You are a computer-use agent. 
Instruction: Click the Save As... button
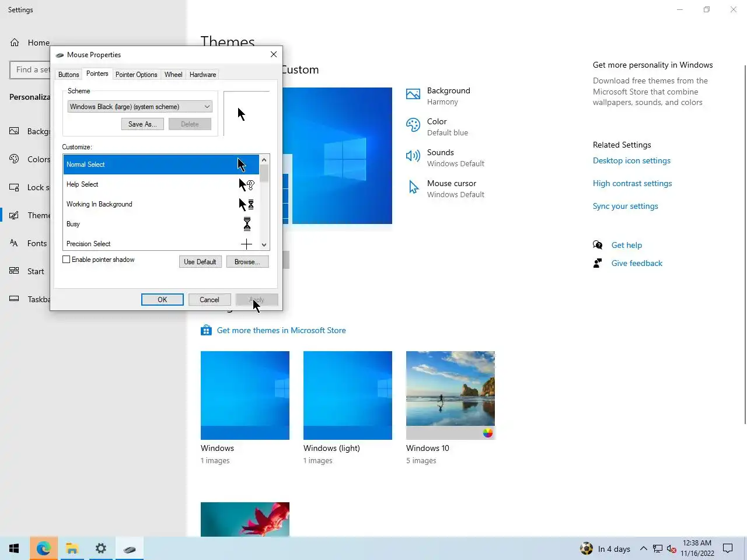tap(142, 124)
